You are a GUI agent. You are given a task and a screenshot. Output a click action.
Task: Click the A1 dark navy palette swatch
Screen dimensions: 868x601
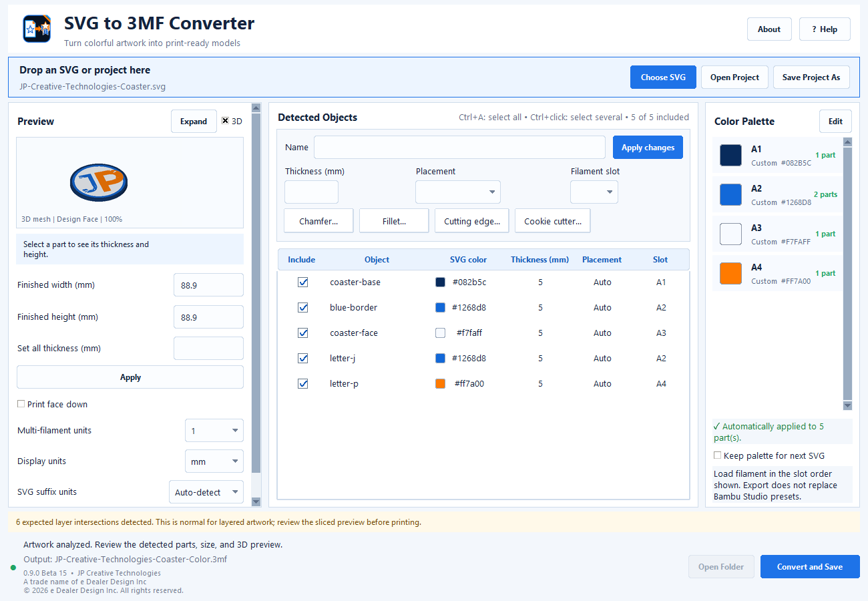tap(730, 156)
